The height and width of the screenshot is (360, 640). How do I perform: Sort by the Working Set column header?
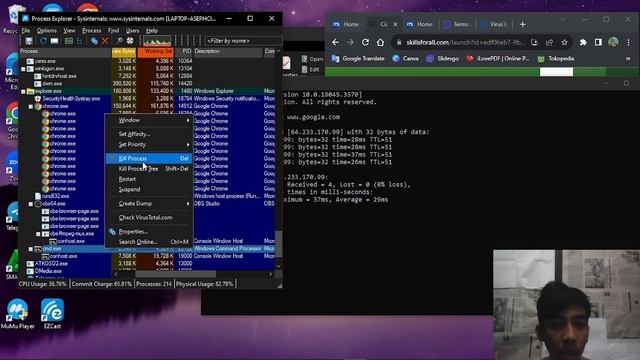[156, 52]
